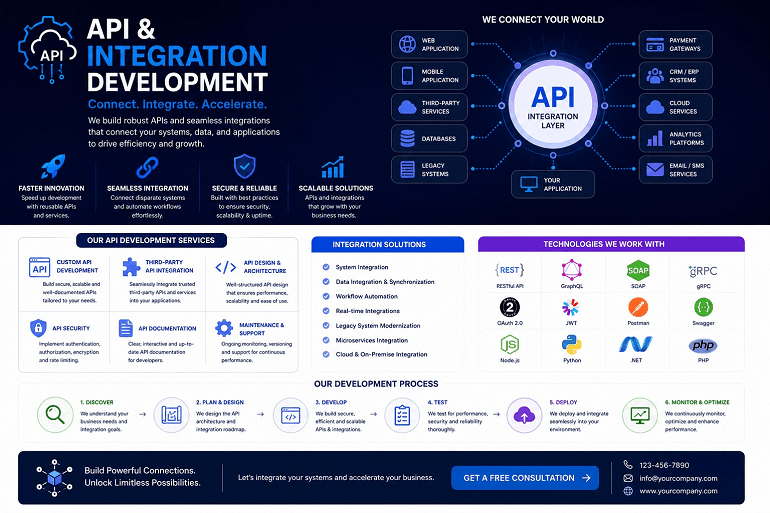Click the check beside Legacy System Modernization
Image resolution: width=770 pixels, height=513 pixels.
pyautogui.click(x=326, y=325)
